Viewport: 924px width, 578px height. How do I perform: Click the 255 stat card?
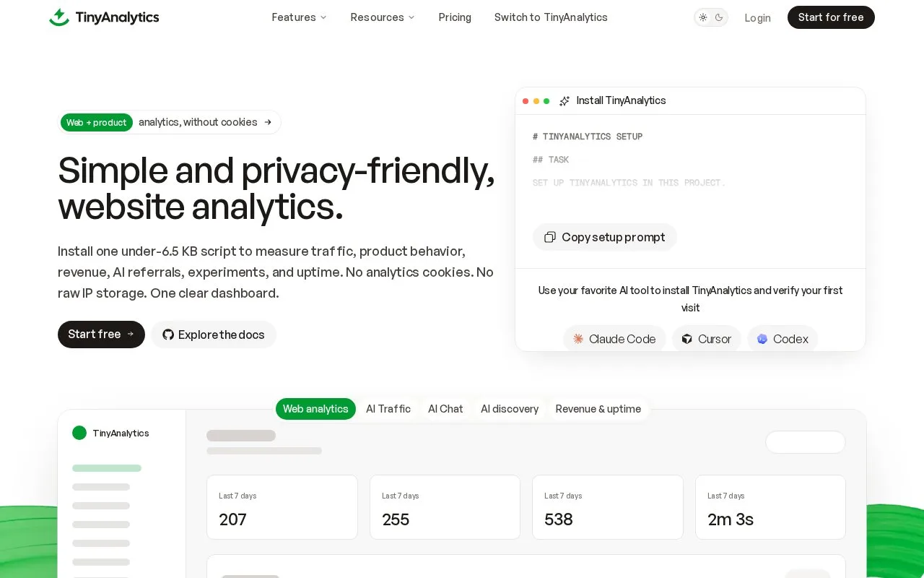pyautogui.click(x=445, y=507)
